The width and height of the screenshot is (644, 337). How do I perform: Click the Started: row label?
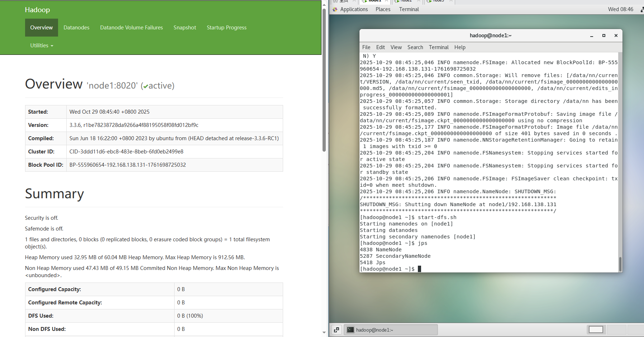(x=38, y=112)
